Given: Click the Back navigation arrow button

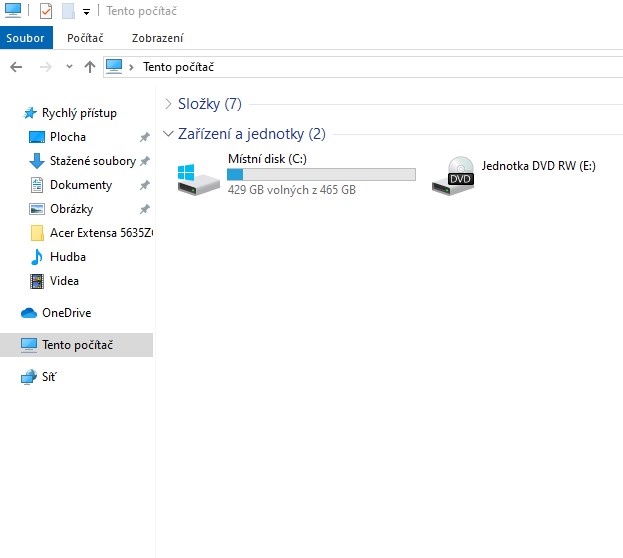Looking at the screenshot, I should point(16,67).
